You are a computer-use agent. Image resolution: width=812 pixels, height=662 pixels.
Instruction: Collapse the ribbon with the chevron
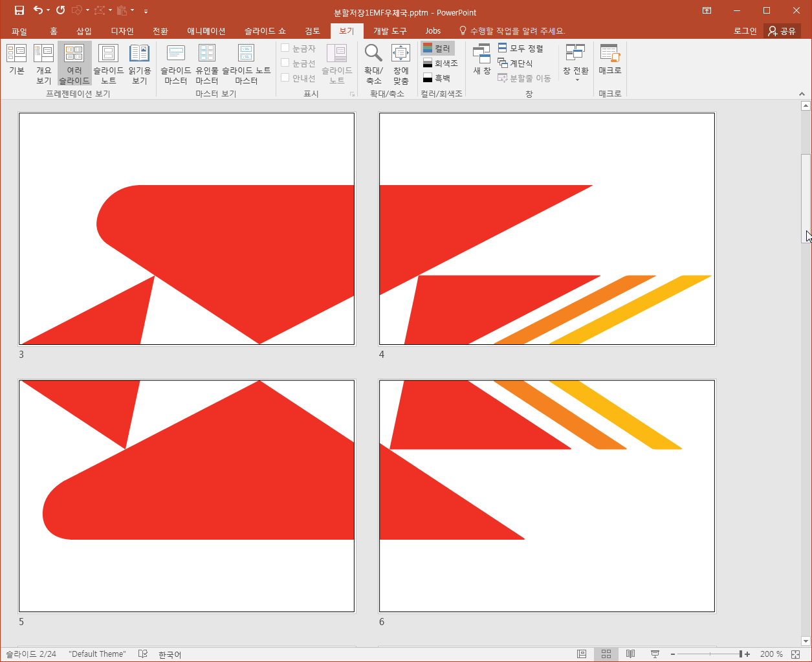tap(802, 94)
